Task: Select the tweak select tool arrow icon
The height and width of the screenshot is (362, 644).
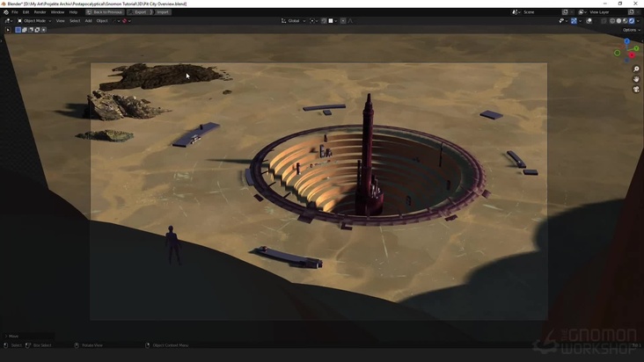Action: pos(8,30)
